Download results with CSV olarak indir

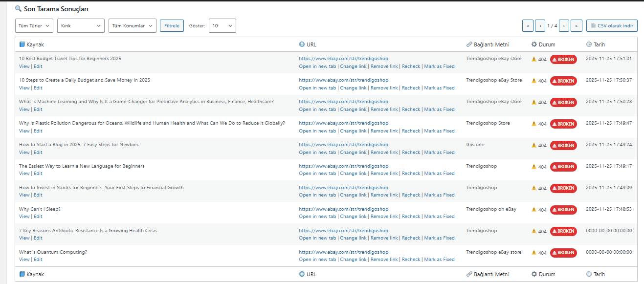coord(612,26)
